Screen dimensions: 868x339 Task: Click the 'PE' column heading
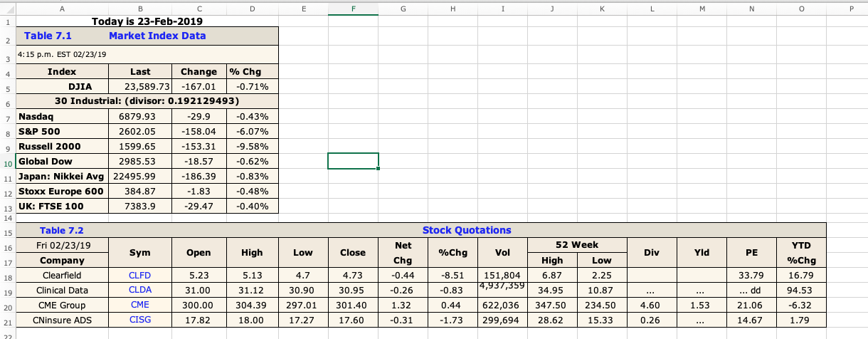tap(753, 252)
